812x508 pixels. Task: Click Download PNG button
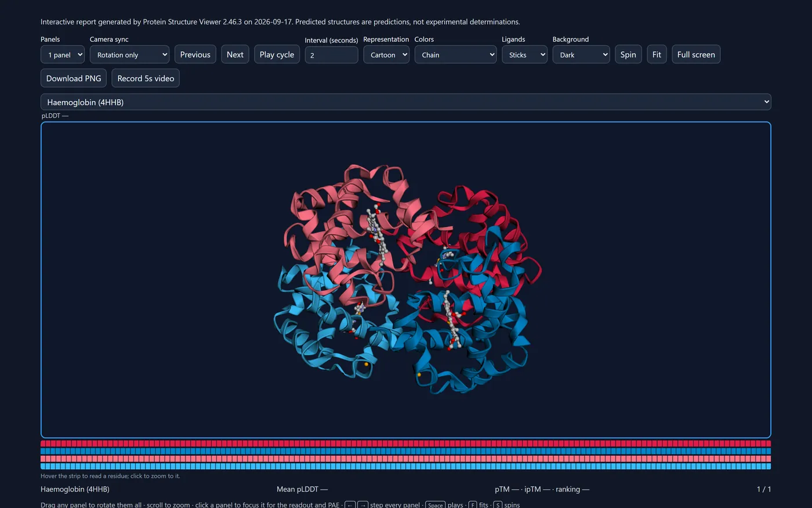coord(74,78)
